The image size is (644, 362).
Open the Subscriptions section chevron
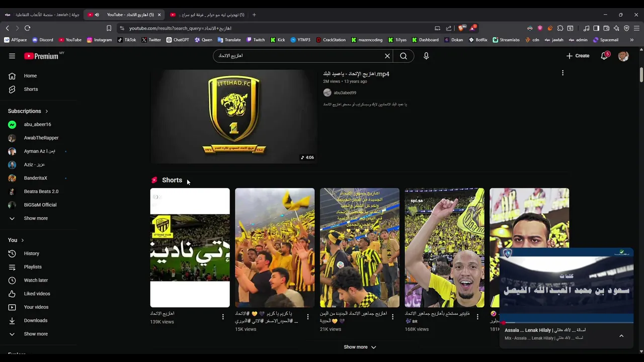(x=46, y=111)
